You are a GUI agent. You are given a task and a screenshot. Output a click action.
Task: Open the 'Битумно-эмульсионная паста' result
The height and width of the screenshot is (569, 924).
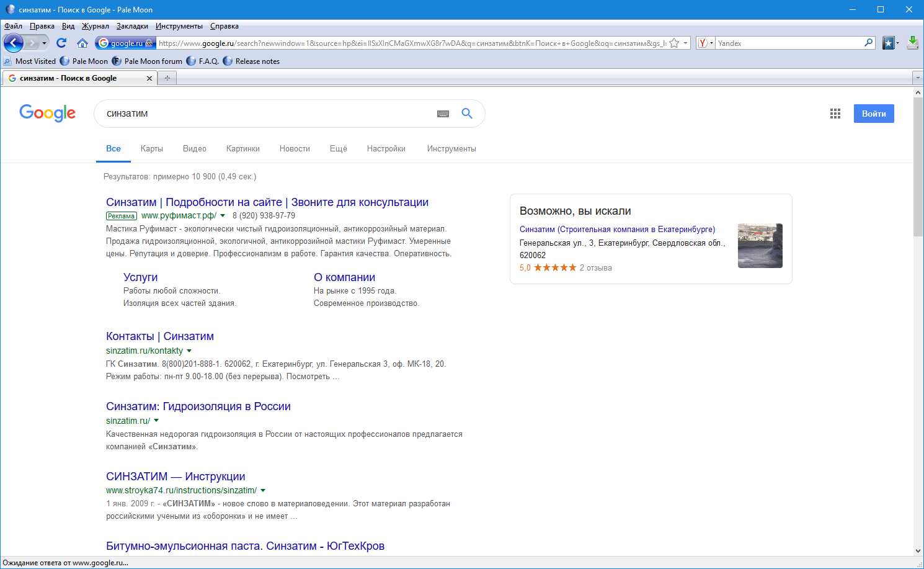[245, 546]
